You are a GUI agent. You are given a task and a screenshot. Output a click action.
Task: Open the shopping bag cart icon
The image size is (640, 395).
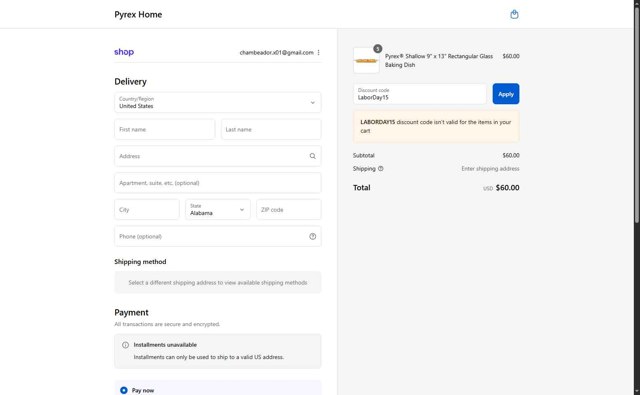pyautogui.click(x=514, y=14)
